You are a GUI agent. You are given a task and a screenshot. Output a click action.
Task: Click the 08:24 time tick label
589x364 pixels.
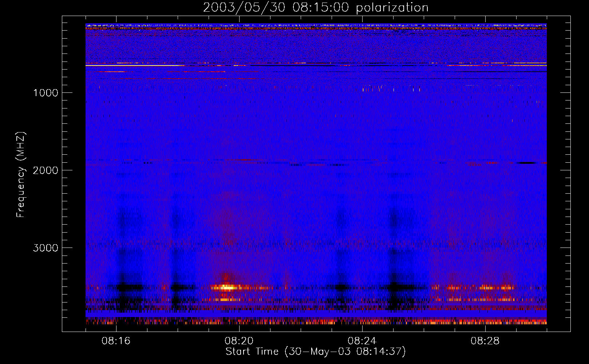pos(362,341)
